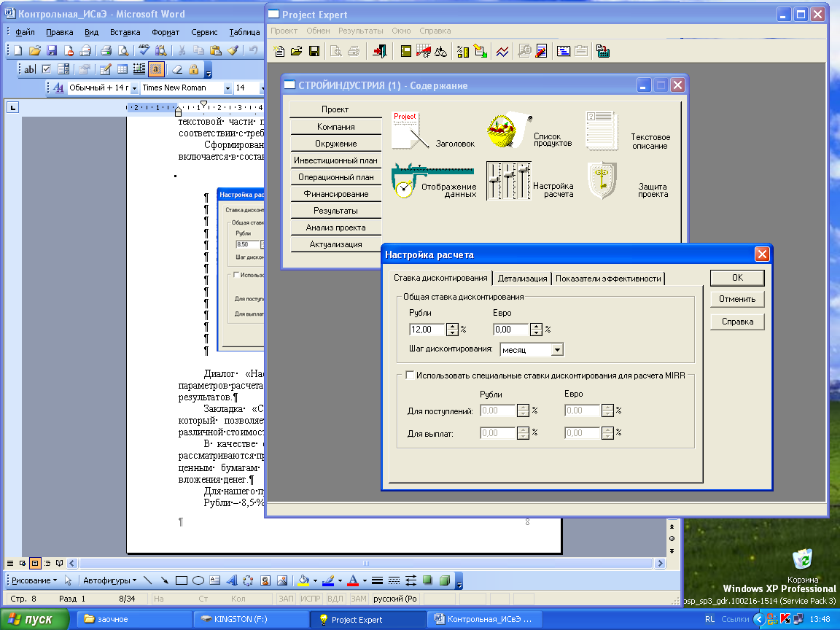
Task: Open the Word style name dropdown
Action: (x=134, y=87)
